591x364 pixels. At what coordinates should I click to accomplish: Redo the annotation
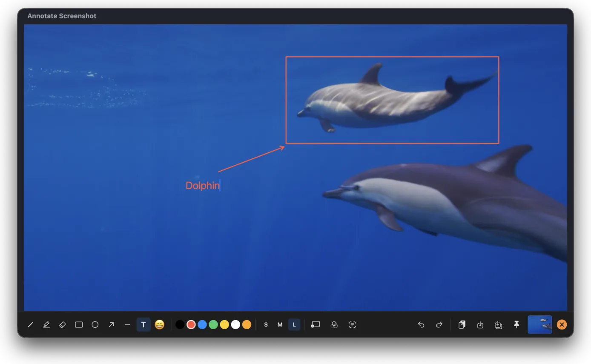click(x=439, y=325)
